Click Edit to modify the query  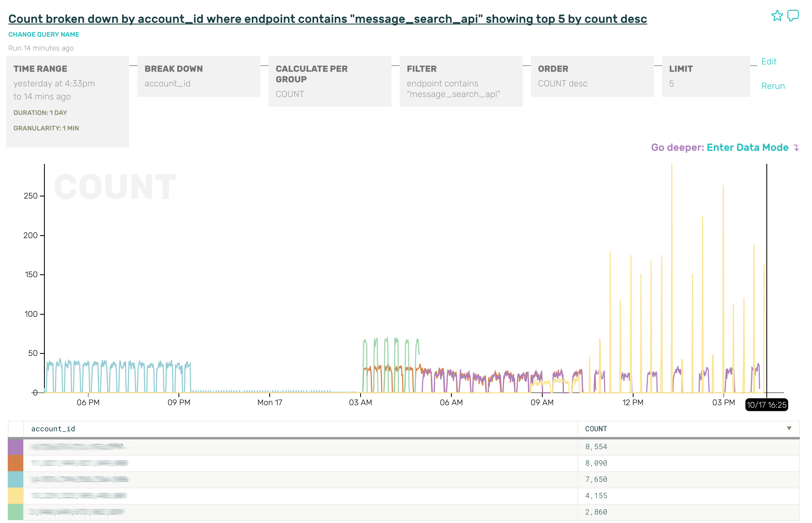[769, 62]
